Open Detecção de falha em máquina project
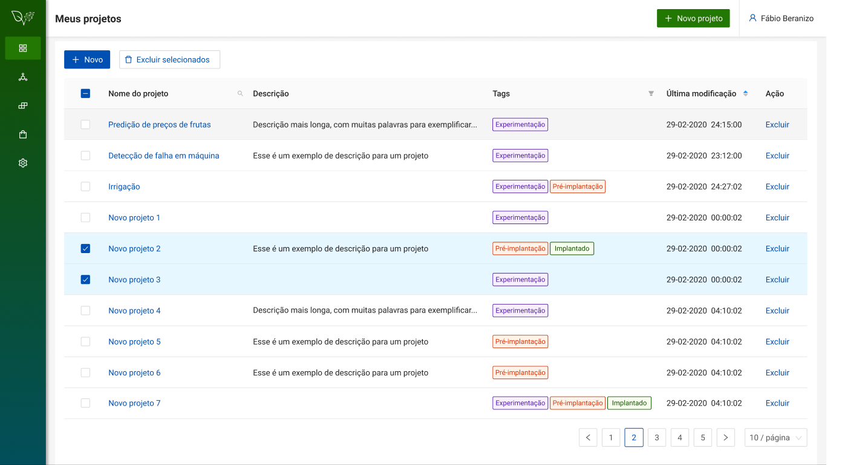 164,156
